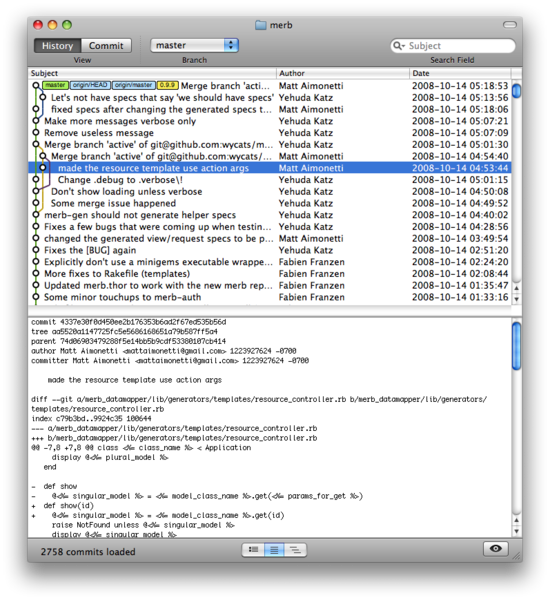Click the origin/master ref label
This screenshot has width=550, height=600.
[x=134, y=85]
